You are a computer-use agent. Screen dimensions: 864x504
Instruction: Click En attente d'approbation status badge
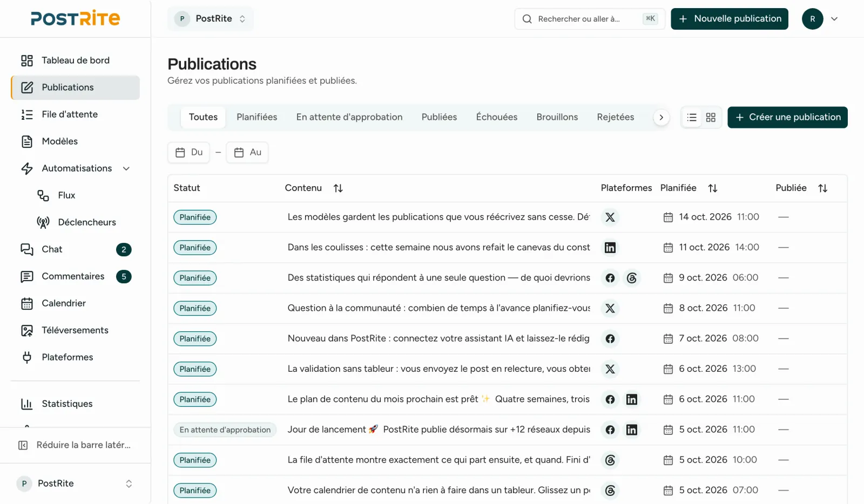pos(225,430)
